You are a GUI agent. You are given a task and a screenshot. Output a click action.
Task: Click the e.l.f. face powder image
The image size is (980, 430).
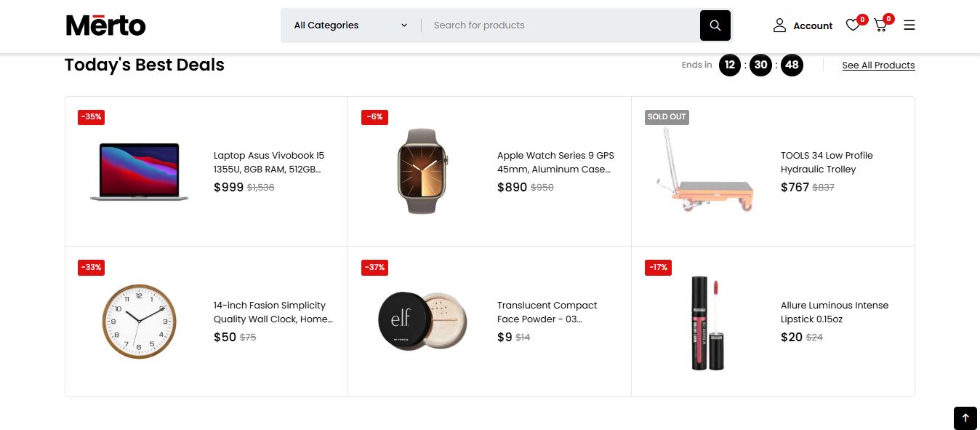[x=422, y=321]
